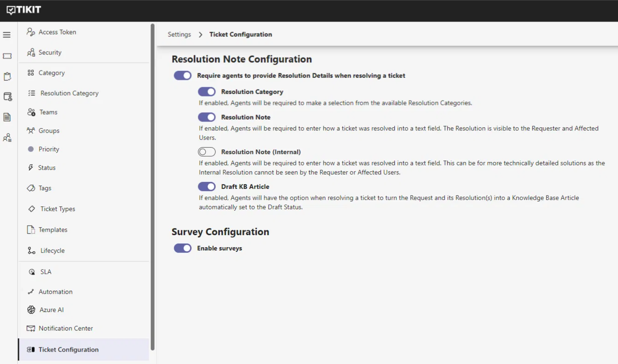
Task: Navigate to Resolution Category settings
Action: point(69,93)
